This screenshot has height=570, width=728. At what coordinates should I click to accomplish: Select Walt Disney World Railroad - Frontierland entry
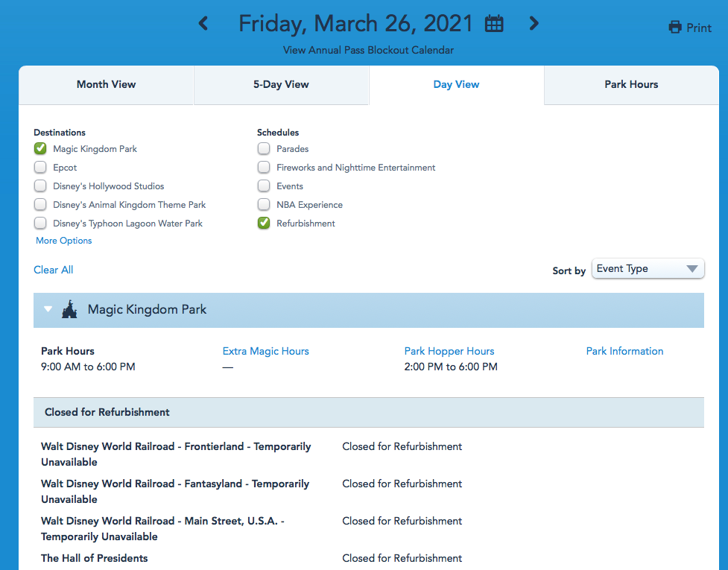(x=176, y=454)
